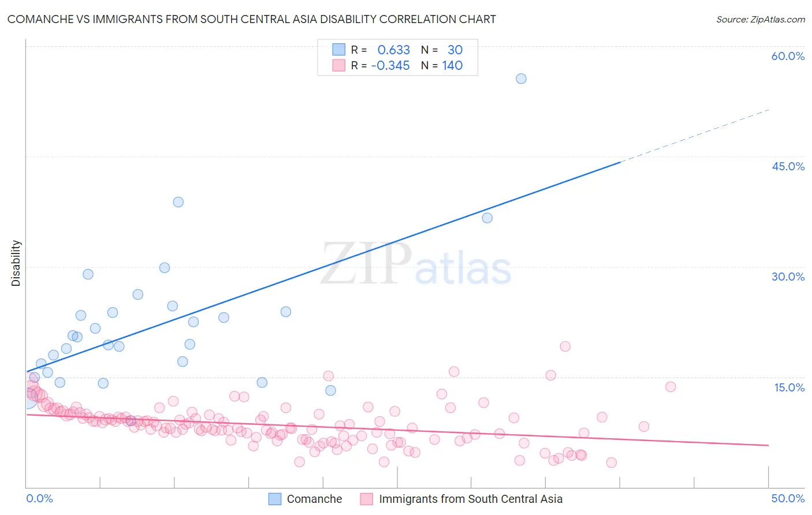Click the blue swatch beside R = 0.633
812x515 pixels.
click(338, 50)
